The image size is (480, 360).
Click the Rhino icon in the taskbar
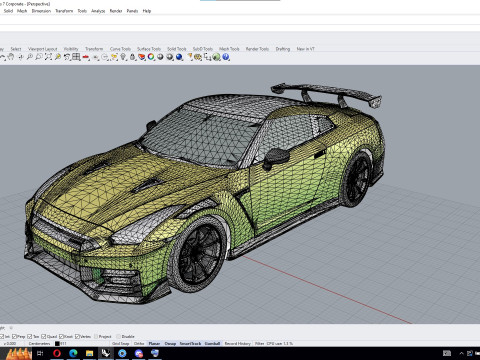pos(106,353)
